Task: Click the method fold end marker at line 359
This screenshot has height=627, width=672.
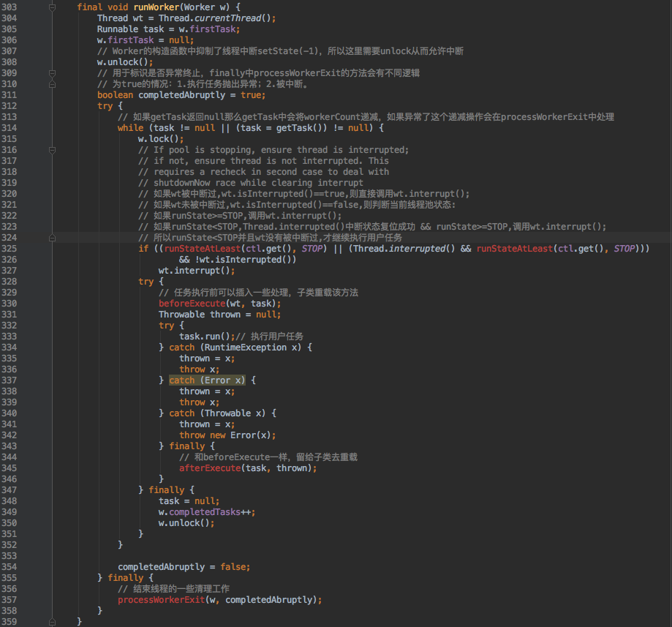Action: point(53,621)
